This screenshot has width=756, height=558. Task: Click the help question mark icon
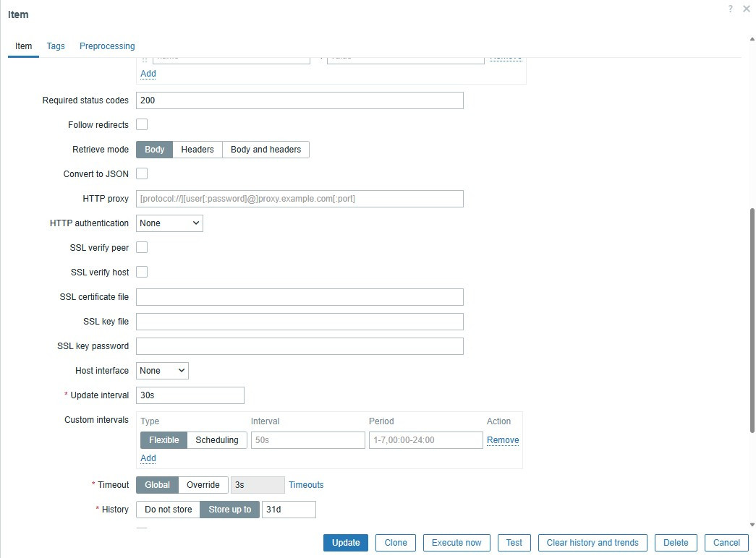click(x=730, y=9)
